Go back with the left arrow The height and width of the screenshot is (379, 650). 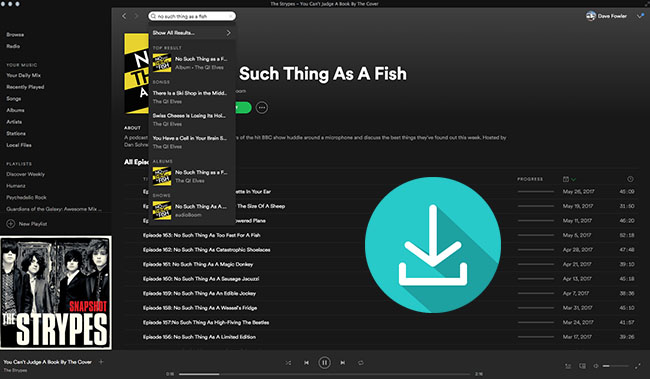click(x=124, y=16)
